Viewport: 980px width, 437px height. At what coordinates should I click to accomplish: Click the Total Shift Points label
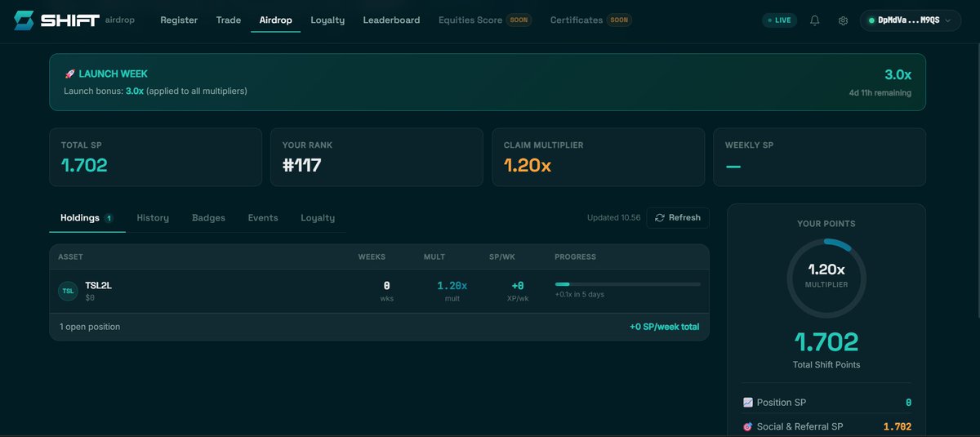click(826, 364)
